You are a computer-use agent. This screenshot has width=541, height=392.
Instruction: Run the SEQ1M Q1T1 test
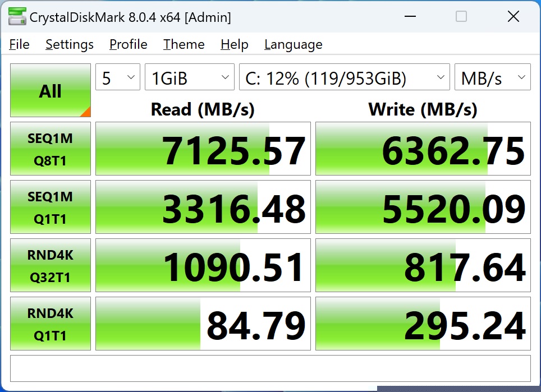pyautogui.click(x=51, y=207)
